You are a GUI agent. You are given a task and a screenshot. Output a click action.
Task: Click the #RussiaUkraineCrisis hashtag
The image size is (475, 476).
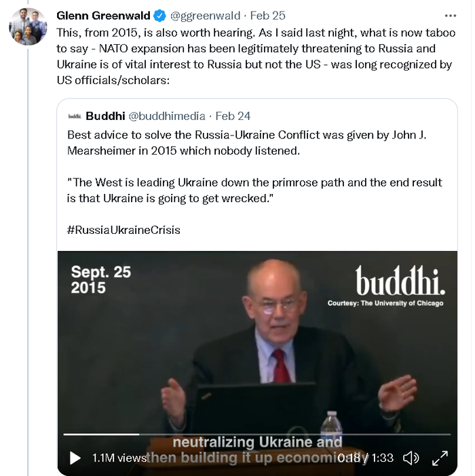(123, 230)
